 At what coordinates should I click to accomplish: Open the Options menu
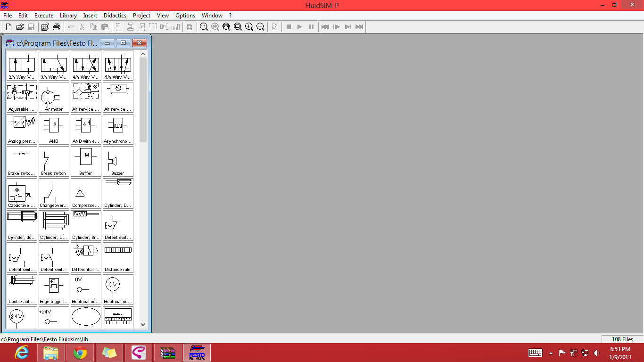tap(185, 16)
